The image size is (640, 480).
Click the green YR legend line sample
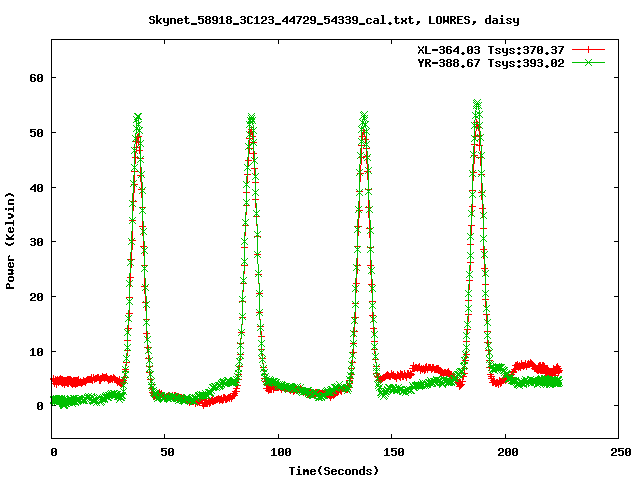(x=588, y=62)
